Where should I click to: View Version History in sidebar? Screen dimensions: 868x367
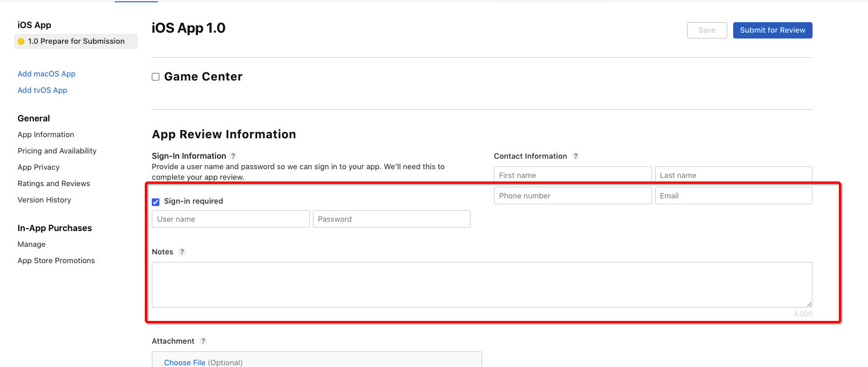(44, 200)
